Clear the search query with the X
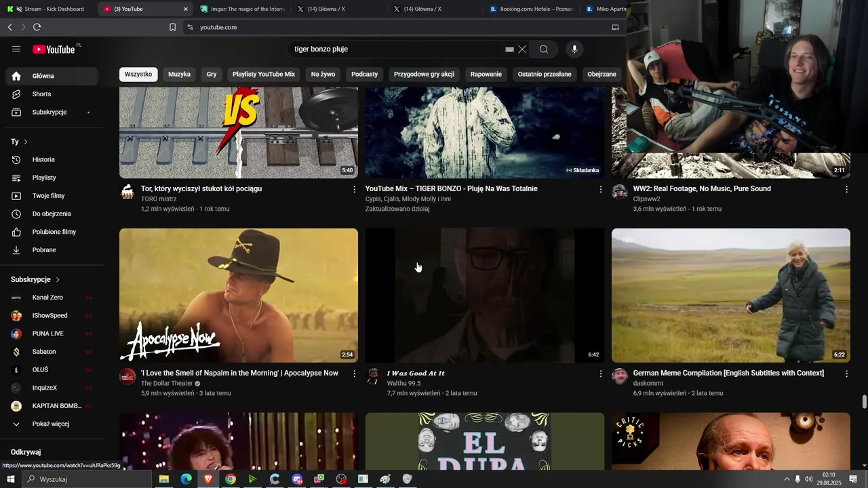This screenshot has height=488, width=868. (522, 49)
